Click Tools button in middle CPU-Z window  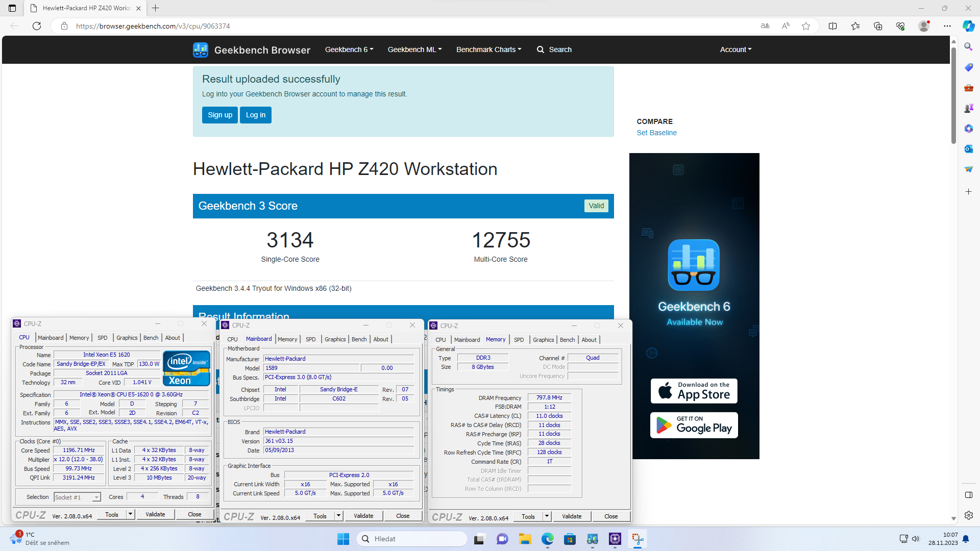pos(320,516)
